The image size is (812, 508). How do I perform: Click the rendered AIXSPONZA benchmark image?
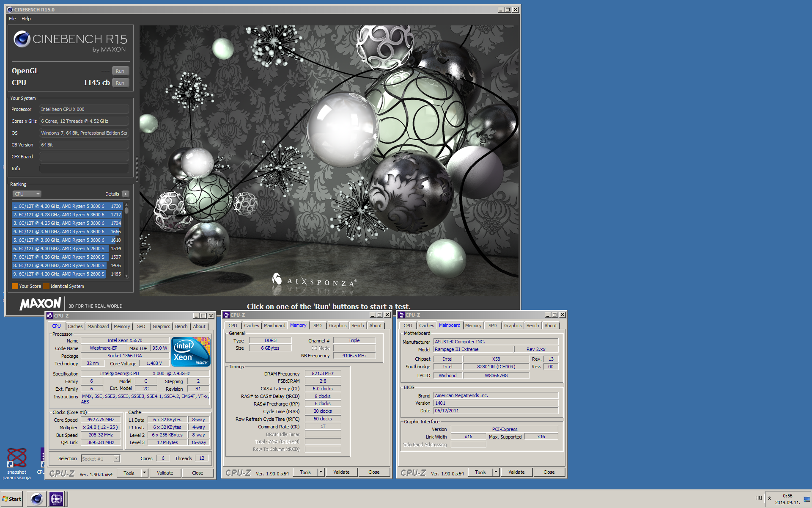point(329,161)
